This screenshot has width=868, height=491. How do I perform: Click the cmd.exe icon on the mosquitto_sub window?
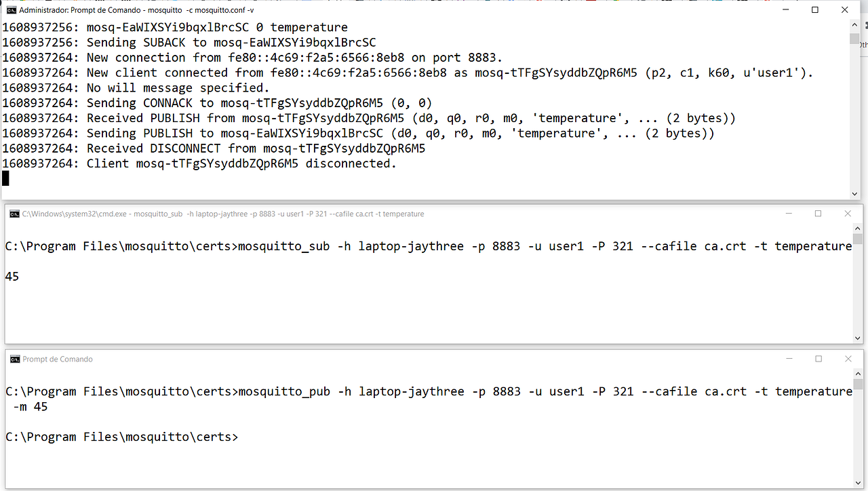14,213
